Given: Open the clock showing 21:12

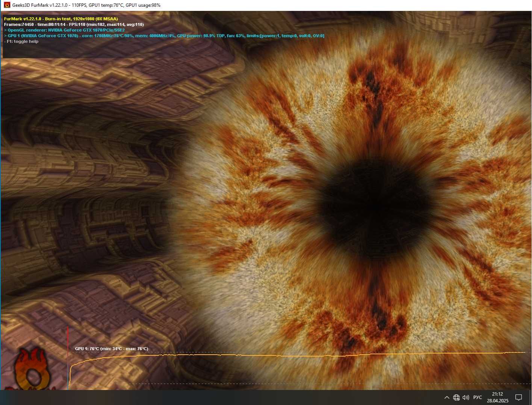Looking at the screenshot, I should click(497, 394).
